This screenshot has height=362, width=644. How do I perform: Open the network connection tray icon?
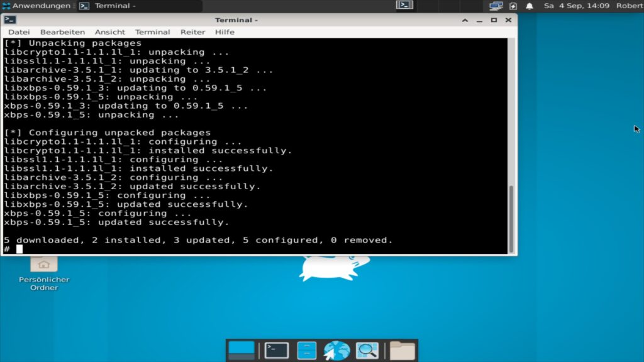click(x=496, y=6)
